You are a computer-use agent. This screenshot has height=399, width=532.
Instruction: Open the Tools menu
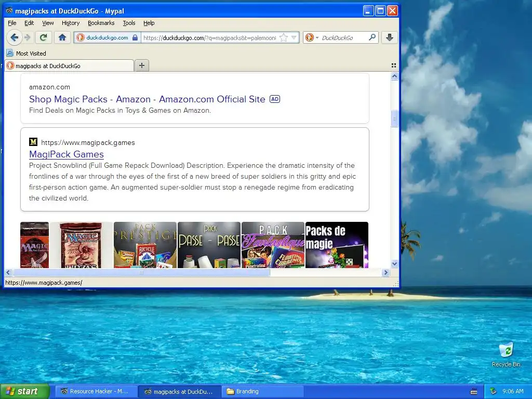129,23
